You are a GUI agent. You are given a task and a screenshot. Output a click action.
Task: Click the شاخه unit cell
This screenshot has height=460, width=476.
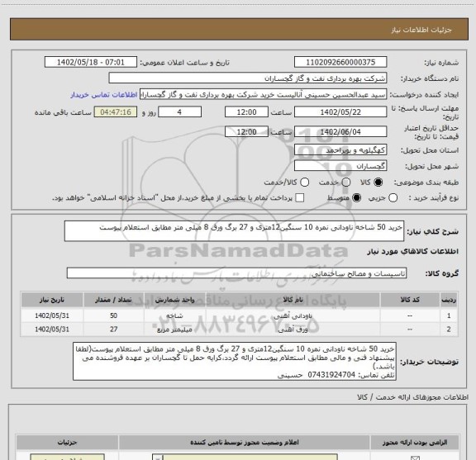pos(174,315)
